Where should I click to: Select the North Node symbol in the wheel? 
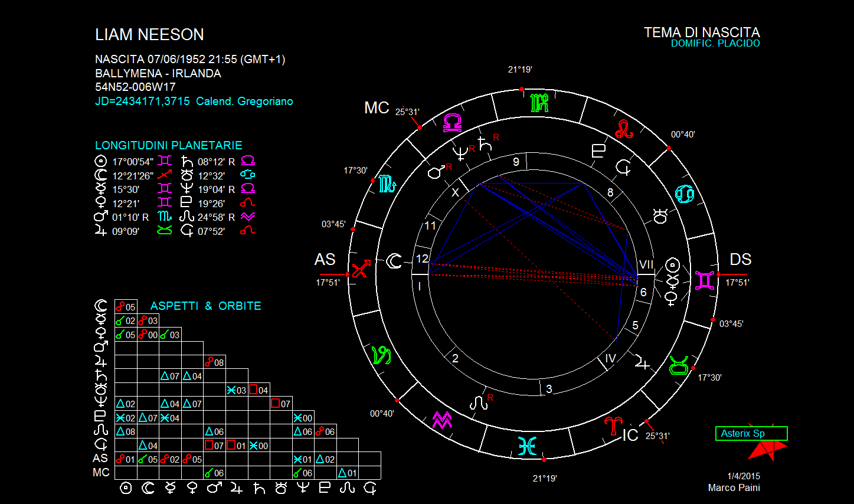tap(479, 403)
